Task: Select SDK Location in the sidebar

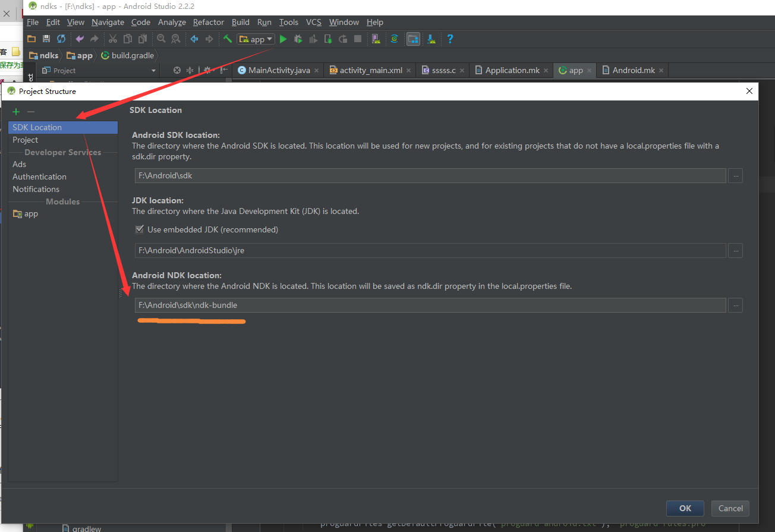Action: (x=63, y=127)
